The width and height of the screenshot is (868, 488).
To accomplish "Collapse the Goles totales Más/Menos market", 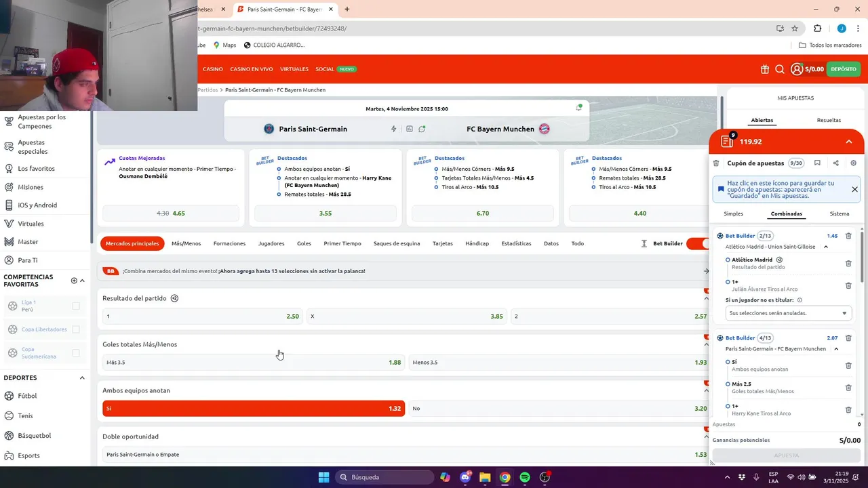I will (706, 344).
